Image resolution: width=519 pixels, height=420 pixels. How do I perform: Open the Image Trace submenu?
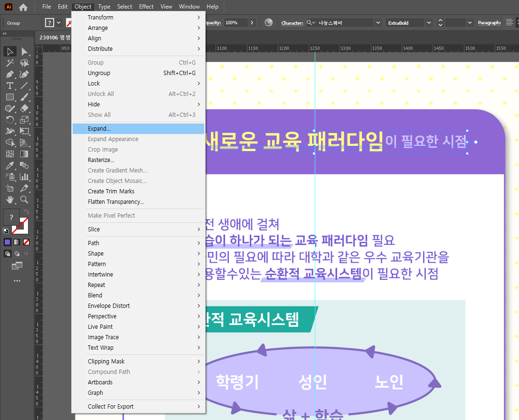click(138, 337)
